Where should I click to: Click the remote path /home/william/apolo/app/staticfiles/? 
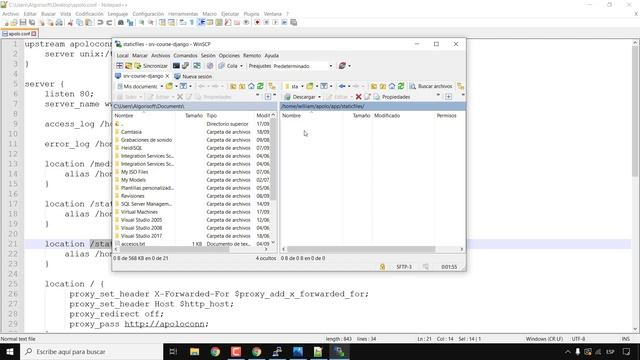[322, 106]
